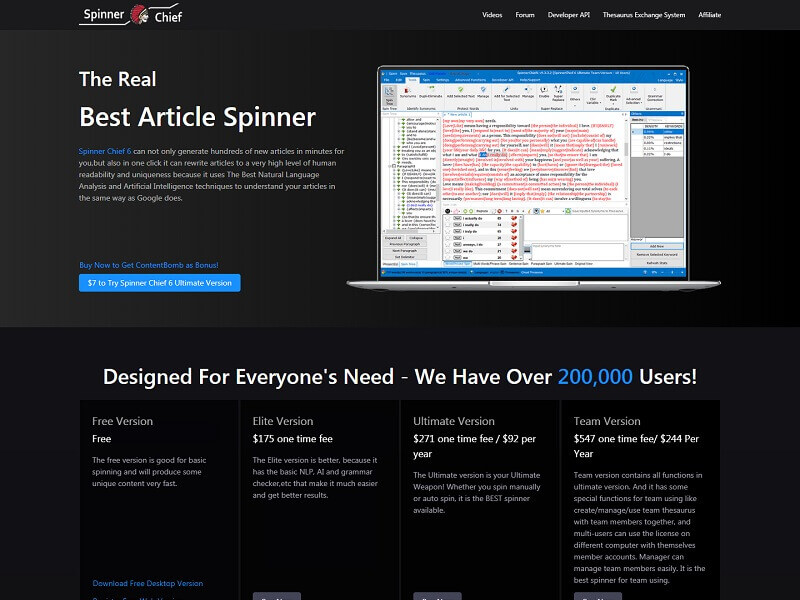This screenshot has width=800, height=600.
Task: Click the '$175 one time fee' price
Action: click(292, 439)
